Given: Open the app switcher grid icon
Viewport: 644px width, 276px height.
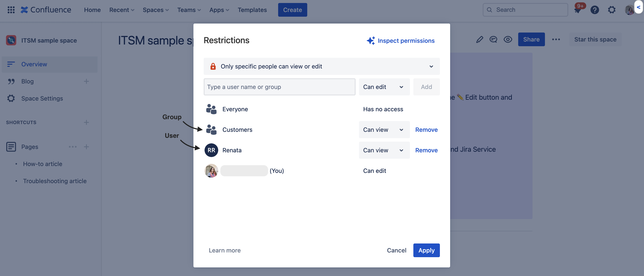Looking at the screenshot, I should [11, 10].
